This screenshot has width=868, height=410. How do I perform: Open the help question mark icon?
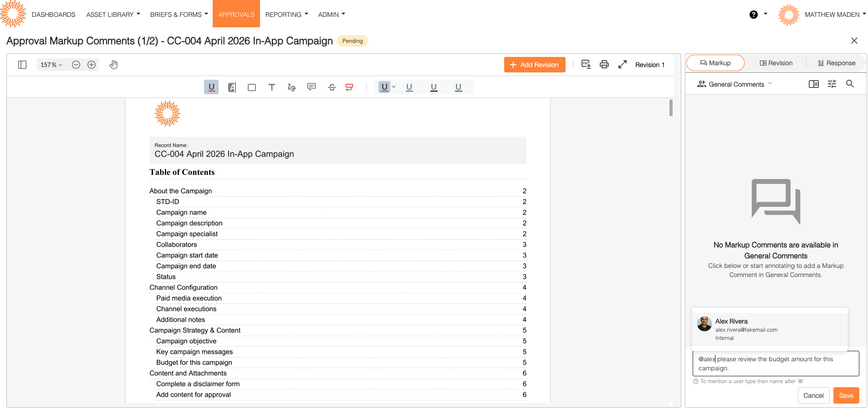754,15
